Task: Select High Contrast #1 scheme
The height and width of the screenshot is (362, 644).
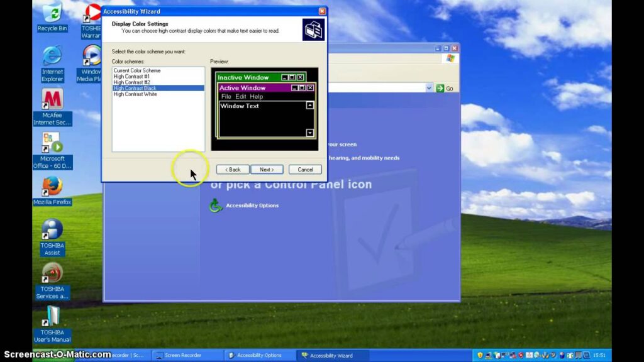Action: (158, 76)
